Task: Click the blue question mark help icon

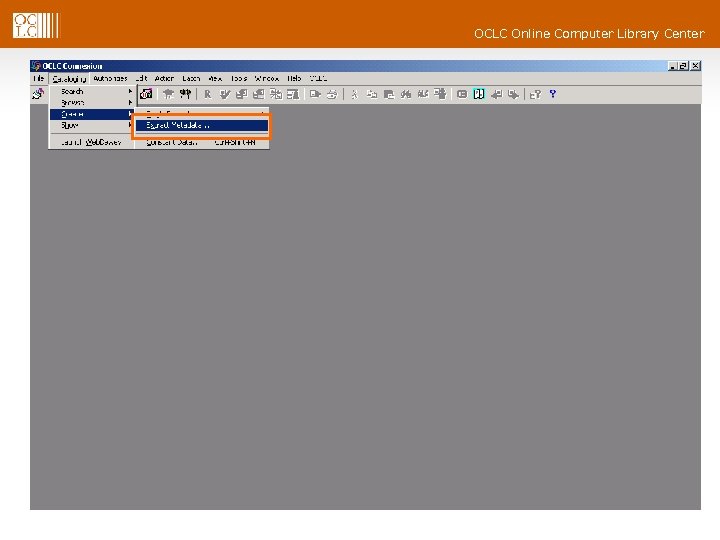Action: [553, 94]
